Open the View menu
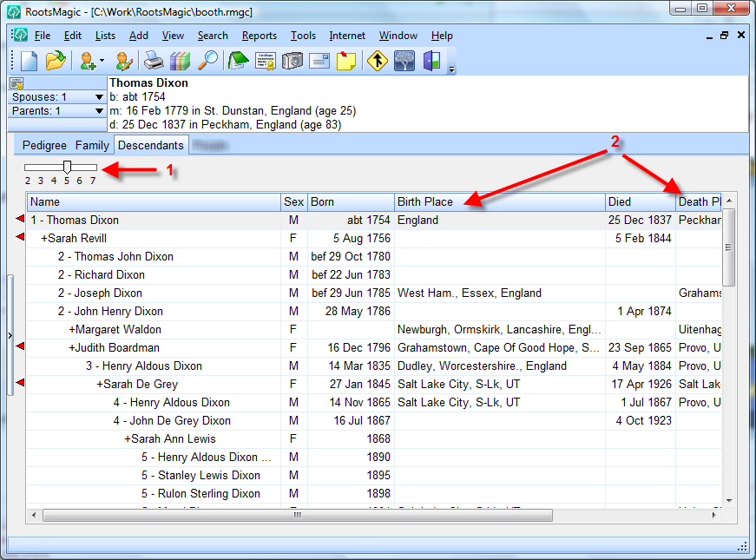 173,36
